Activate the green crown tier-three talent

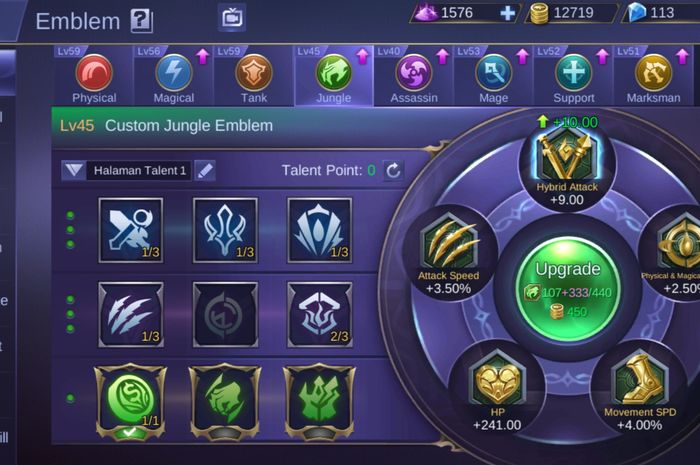(319, 400)
